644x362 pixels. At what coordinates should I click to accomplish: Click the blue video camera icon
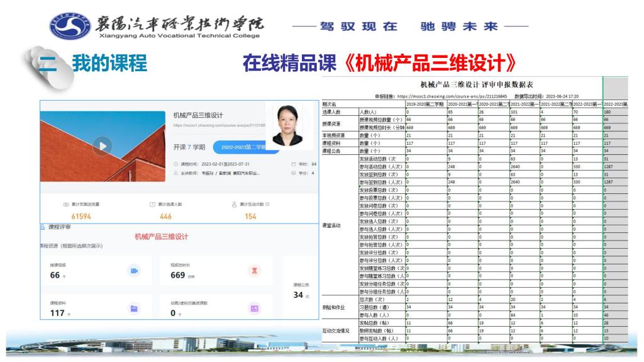pyautogui.click(x=133, y=271)
